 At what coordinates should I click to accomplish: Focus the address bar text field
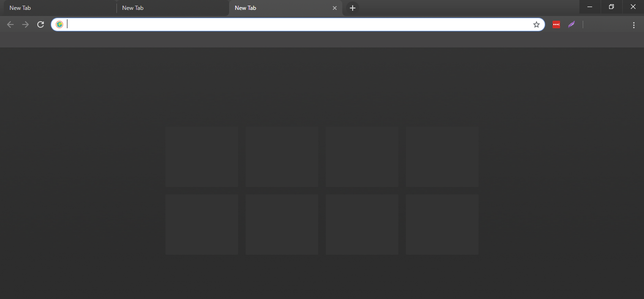(298, 24)
